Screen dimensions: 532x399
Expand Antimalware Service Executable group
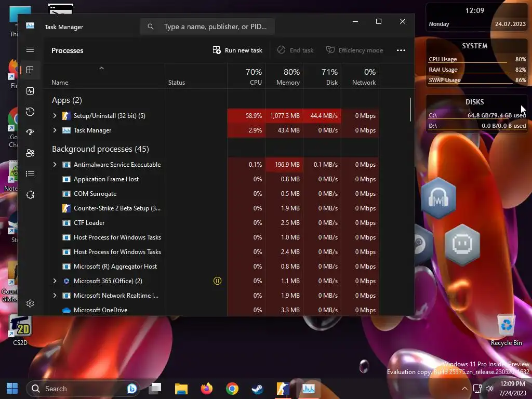(55, 165)
